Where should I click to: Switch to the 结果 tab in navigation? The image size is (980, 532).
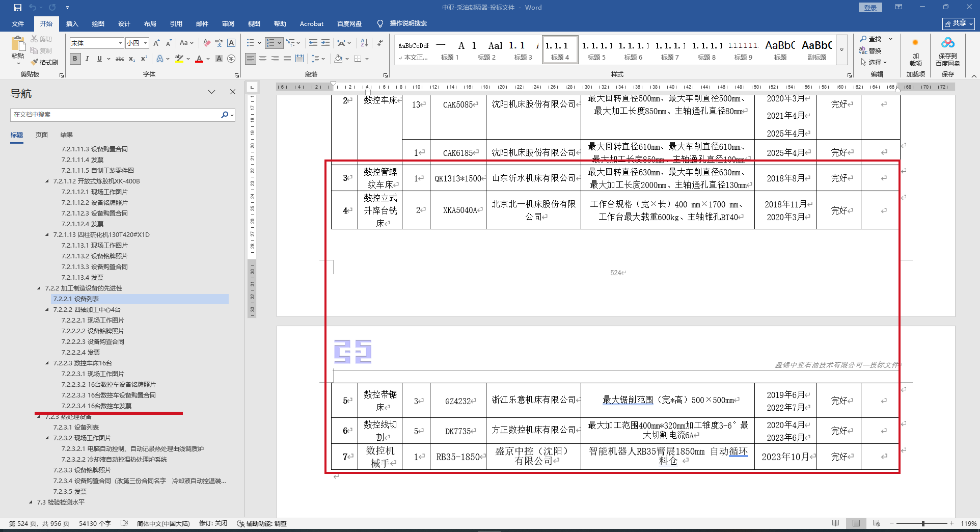click(x=67, y=135)
